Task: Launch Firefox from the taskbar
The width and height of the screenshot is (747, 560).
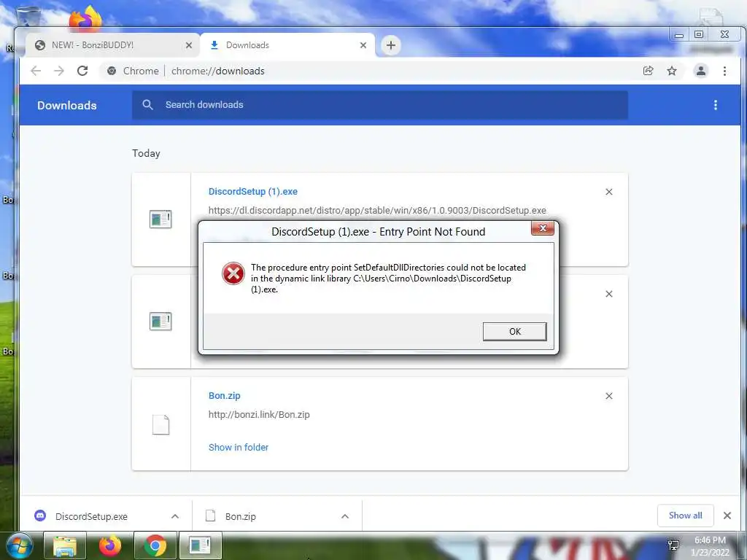Action: pyautogui.click(x=110, y=545)
